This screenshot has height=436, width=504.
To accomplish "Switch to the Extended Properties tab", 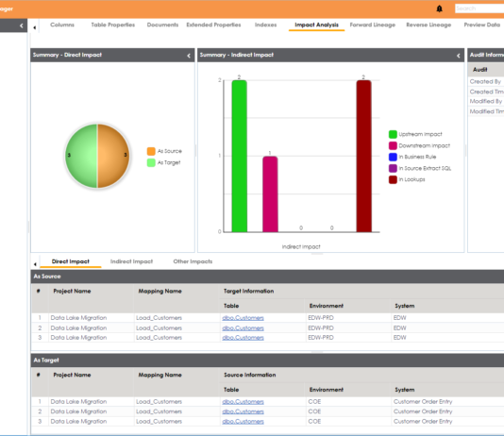I will coord(213,25).
